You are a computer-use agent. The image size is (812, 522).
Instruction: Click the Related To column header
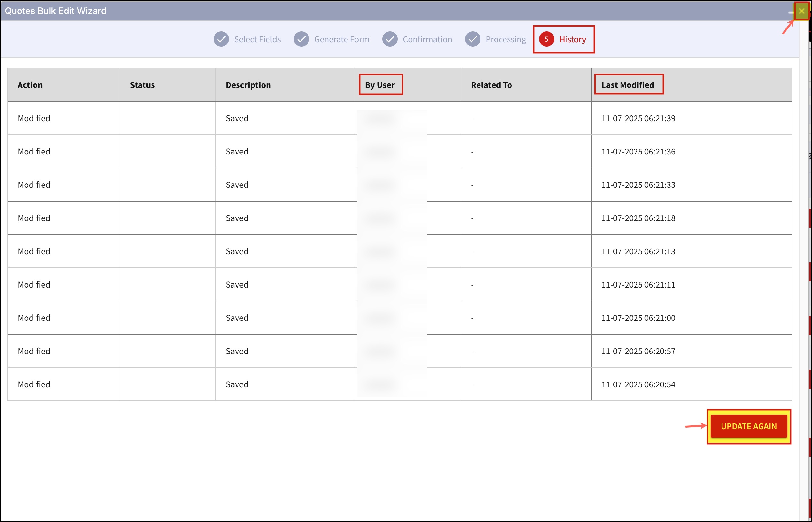491,85
